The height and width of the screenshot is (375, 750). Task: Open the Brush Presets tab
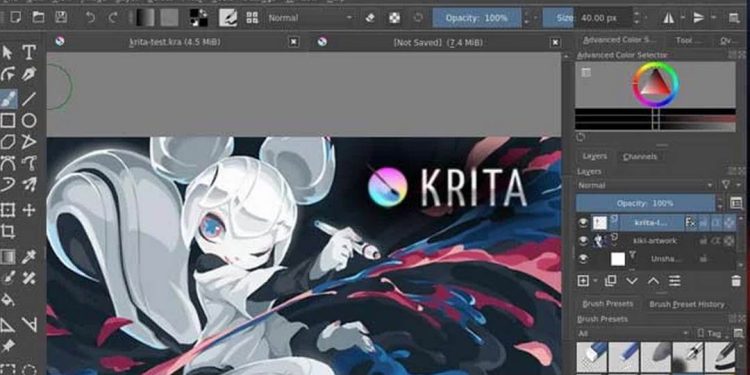(607, 304)
